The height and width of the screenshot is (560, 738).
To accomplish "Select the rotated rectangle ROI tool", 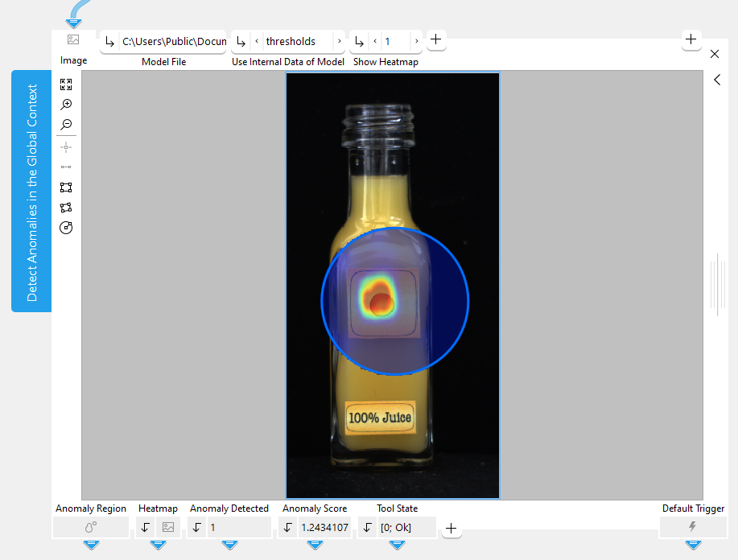I will click(x=66, y=208).
